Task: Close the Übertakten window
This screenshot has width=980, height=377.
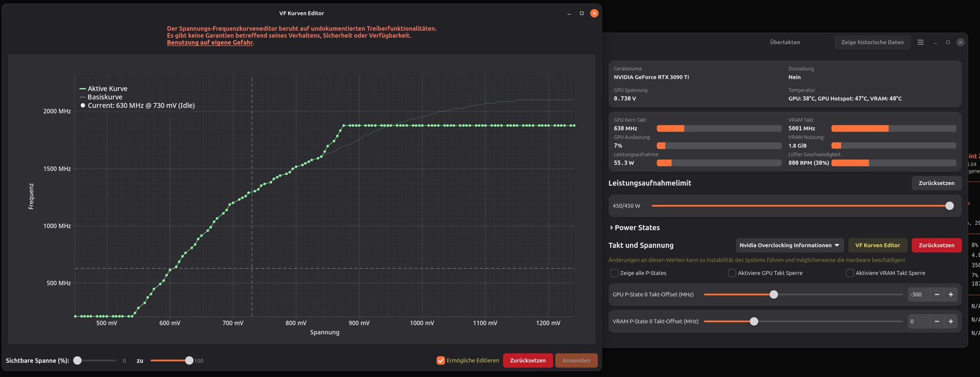Action: point(960,42)
